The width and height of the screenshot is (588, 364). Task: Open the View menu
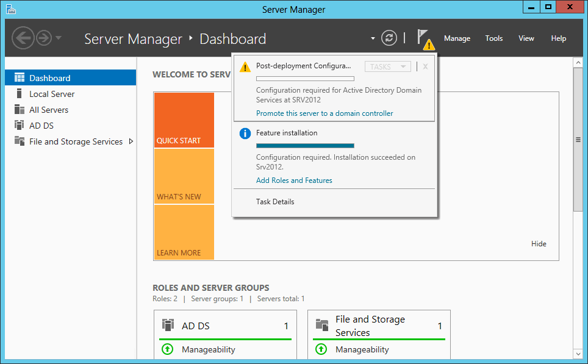(x=526, y=38)
